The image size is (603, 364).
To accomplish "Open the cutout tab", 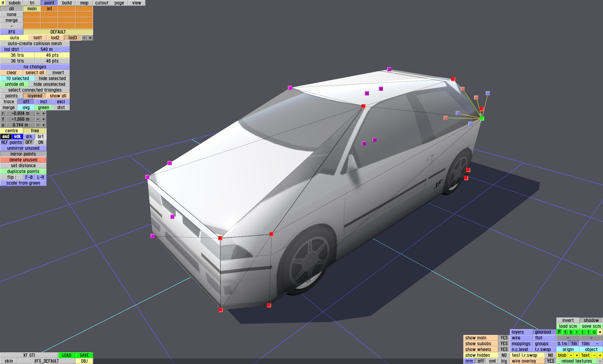I will click(x=102, y=3).
